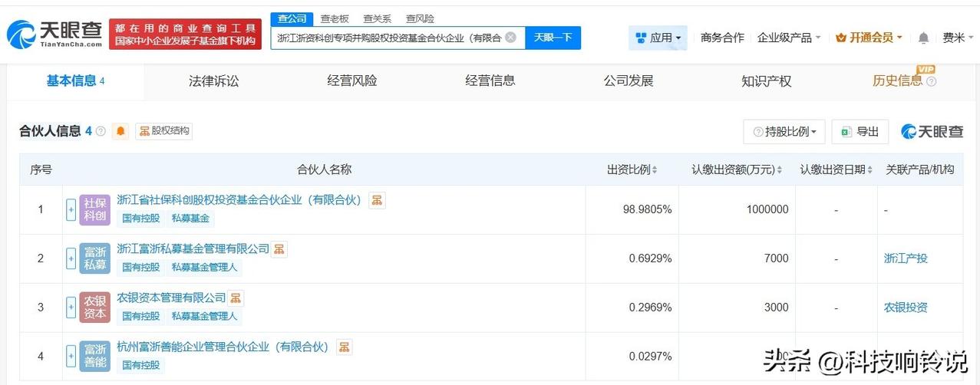This screenshot has width=980, height=385.
Task: Click the 导出 export button
Action: (x=860, y=131)
